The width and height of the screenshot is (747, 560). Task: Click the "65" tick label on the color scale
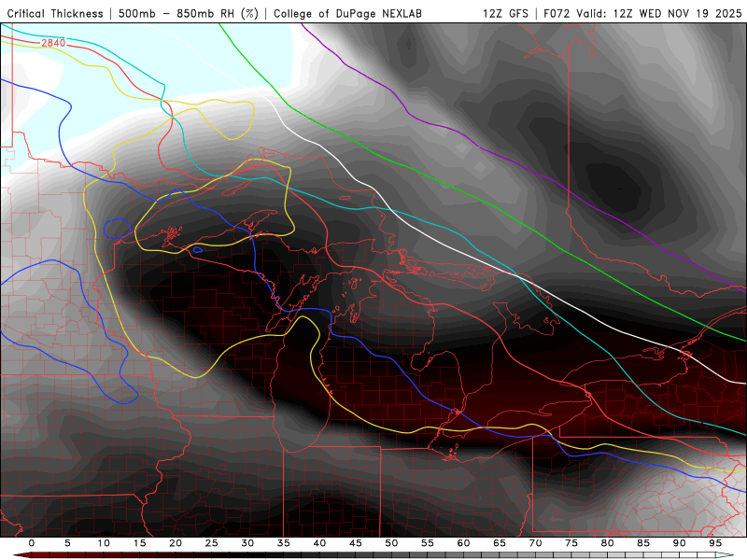[500, 543]
